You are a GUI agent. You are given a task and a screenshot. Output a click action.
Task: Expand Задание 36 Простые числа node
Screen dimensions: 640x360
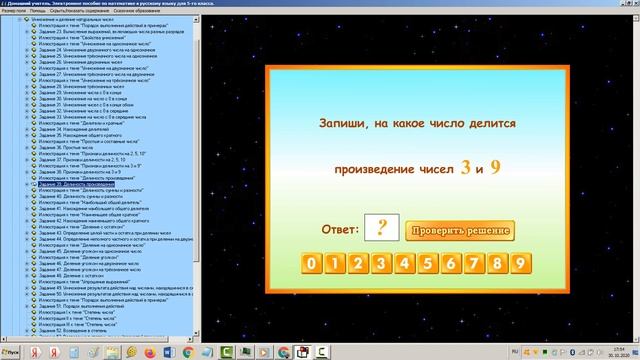click(x=27, y=147)
